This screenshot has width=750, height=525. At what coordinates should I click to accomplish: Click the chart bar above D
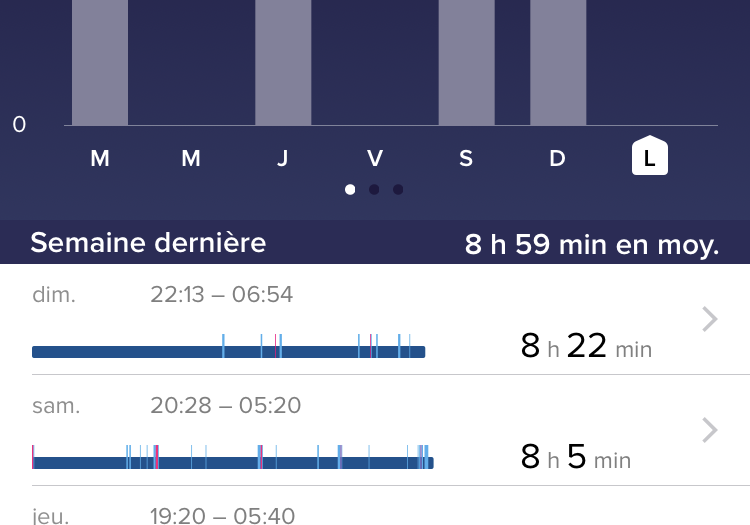click(558, 62)
